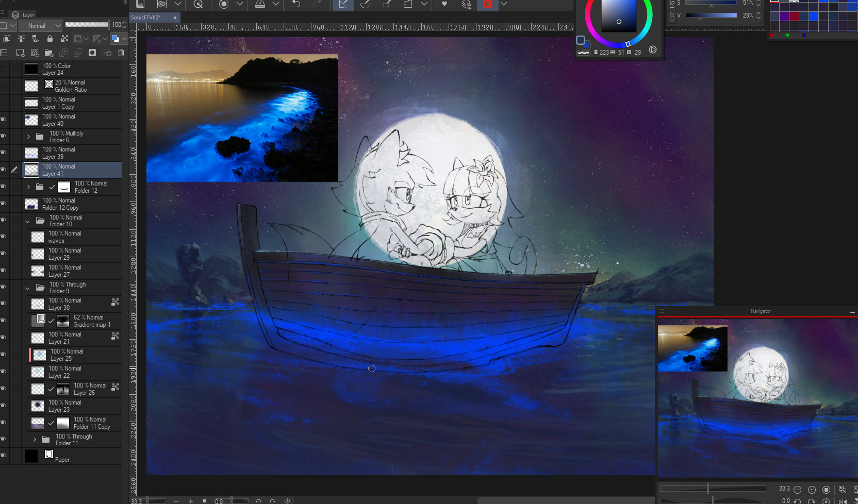Screen dimensions: 858x504
Task: Switch to the Layer panel tab
Action: [23, 15]
